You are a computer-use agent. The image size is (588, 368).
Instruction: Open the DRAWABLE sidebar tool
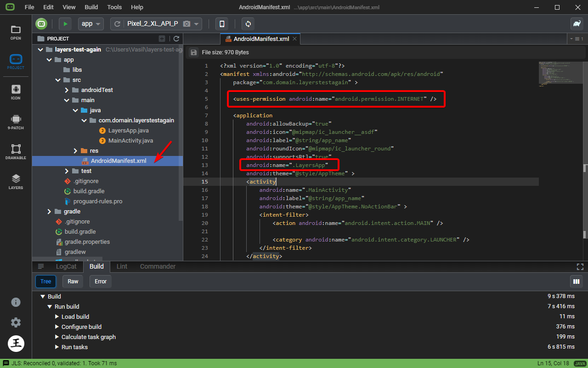16,152
